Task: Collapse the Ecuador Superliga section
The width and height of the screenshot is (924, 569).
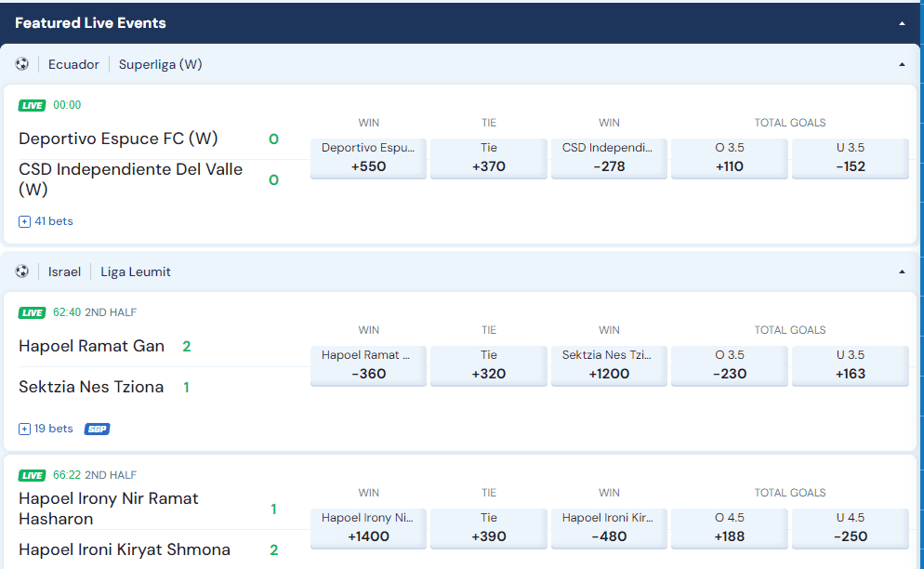Action: tap(901, 63)
